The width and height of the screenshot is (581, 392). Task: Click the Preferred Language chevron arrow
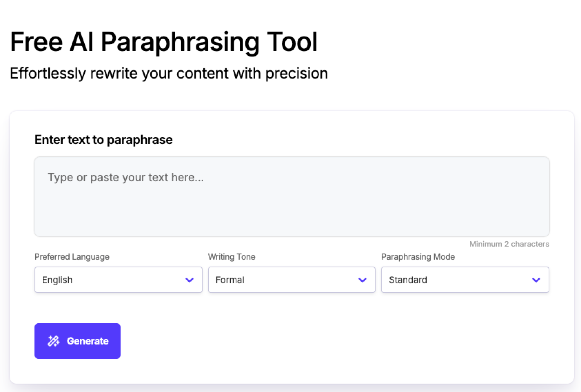189,280
